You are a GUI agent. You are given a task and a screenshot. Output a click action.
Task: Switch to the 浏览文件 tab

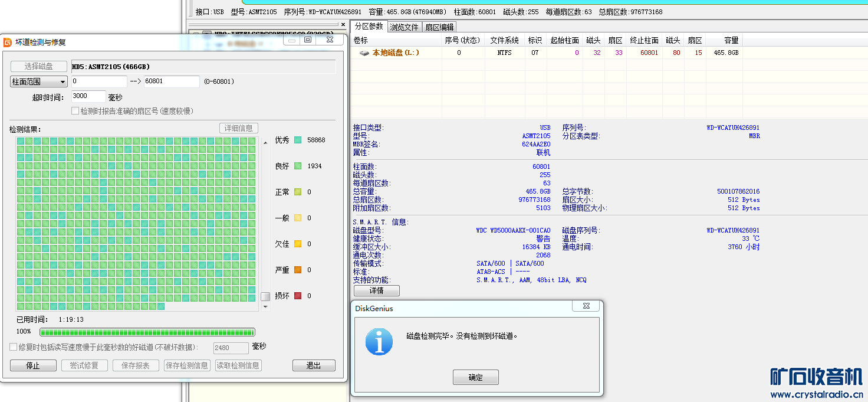[405, 27]
